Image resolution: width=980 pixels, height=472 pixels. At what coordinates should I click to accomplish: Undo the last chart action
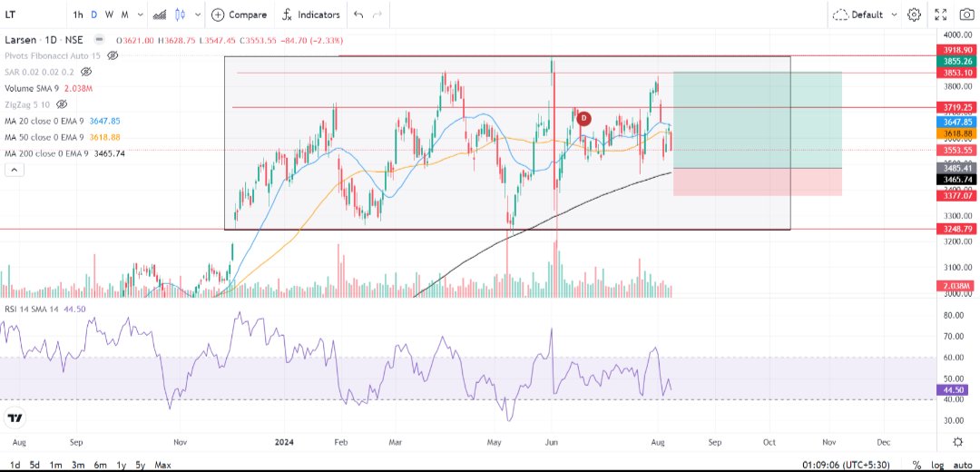[x=358, y=15]
